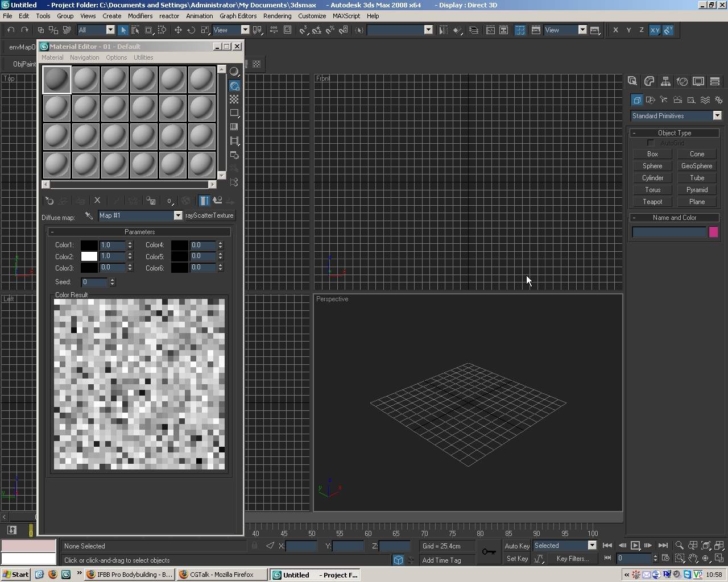728x582 pixels.
Task: Click Go to Parent icon in Material Editor
Action: [217, 201]
